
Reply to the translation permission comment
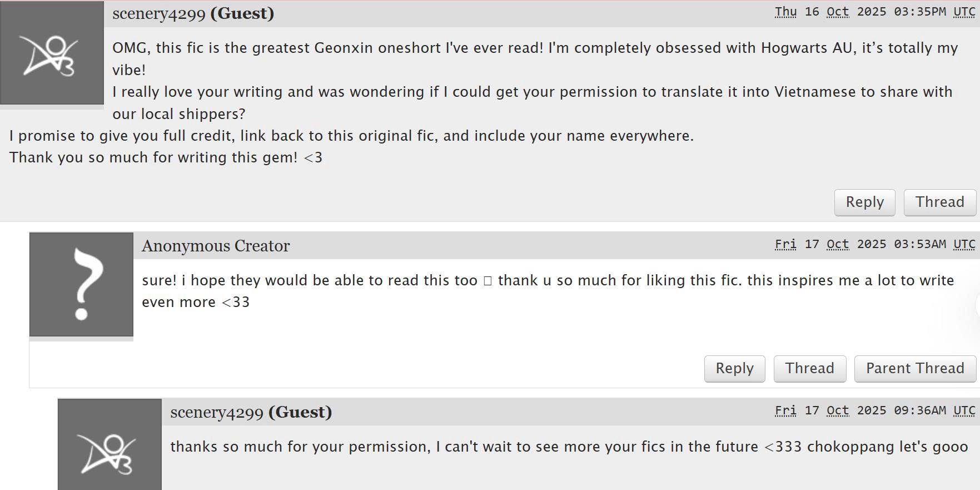(x=864, y=202)
